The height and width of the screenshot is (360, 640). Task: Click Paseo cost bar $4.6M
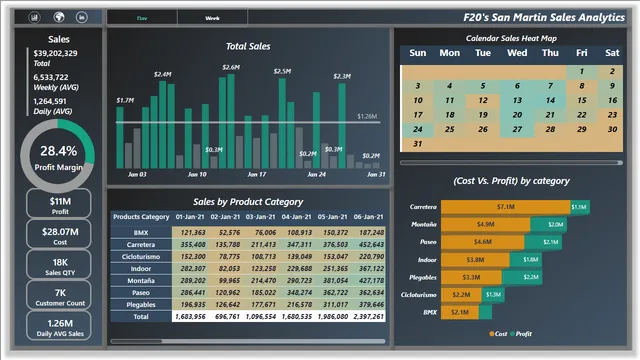click(x=482, y=242)
